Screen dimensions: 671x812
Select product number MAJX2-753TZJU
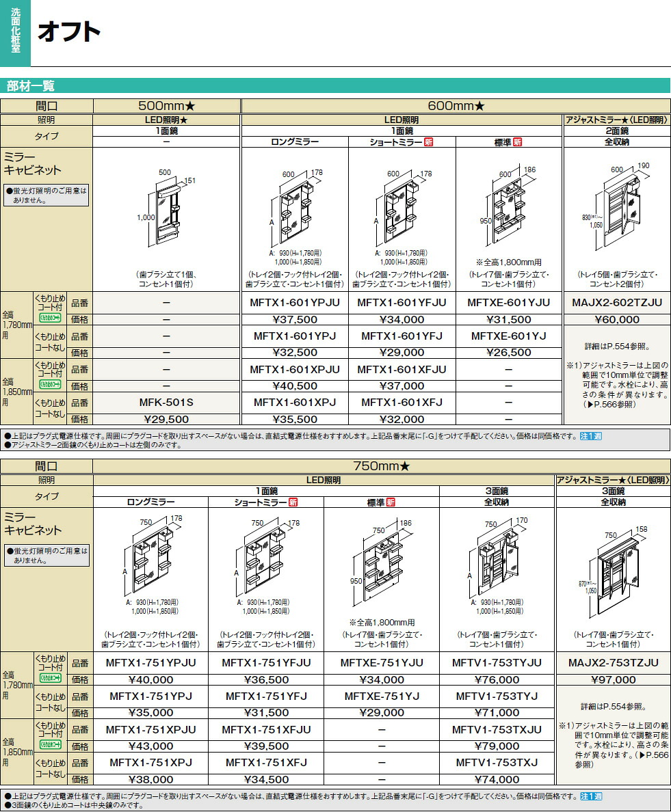click(x=614, y=663)
